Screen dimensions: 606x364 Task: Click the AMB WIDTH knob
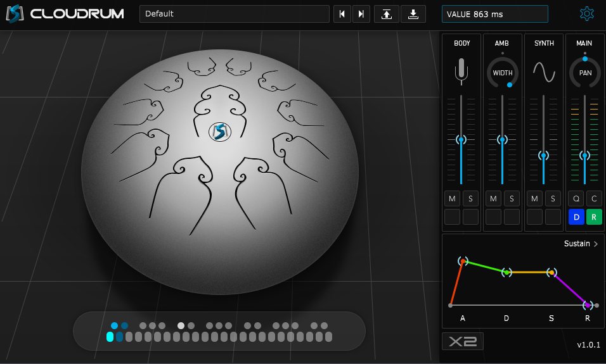coord(503,73)
